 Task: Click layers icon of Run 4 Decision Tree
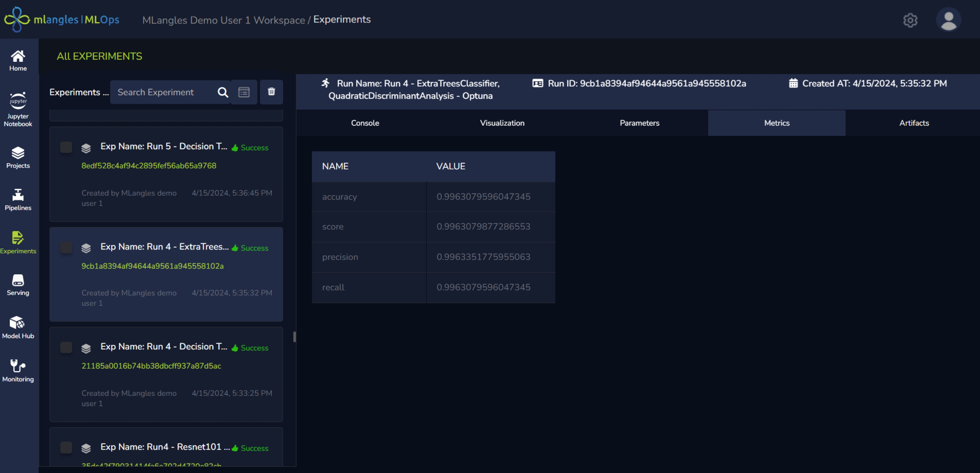coord(86,348)
